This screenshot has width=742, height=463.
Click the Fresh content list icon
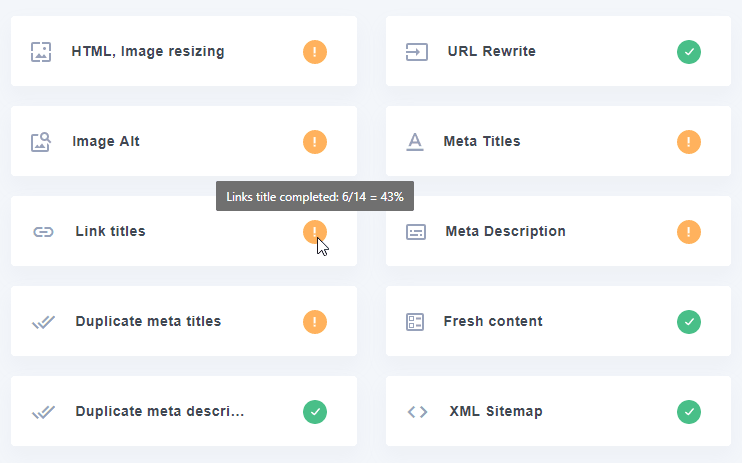tap(415, 322)
